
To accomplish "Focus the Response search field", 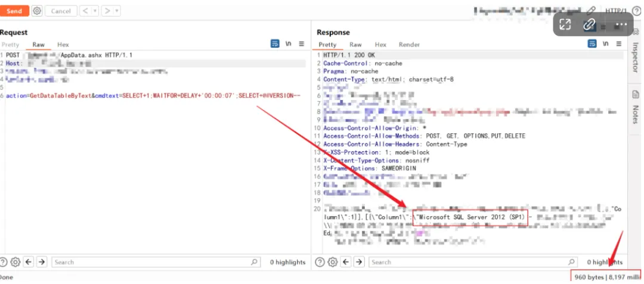I will click(473, 262).
